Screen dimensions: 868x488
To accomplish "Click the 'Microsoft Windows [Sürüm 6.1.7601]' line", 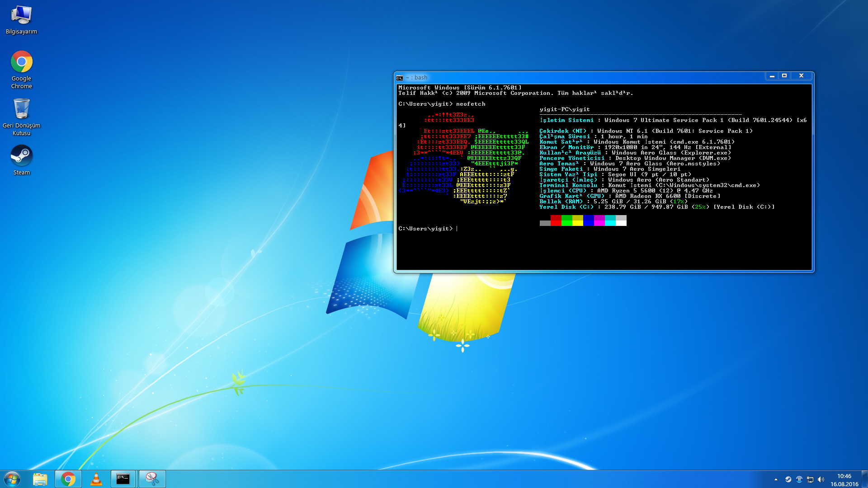I will 460,88.
